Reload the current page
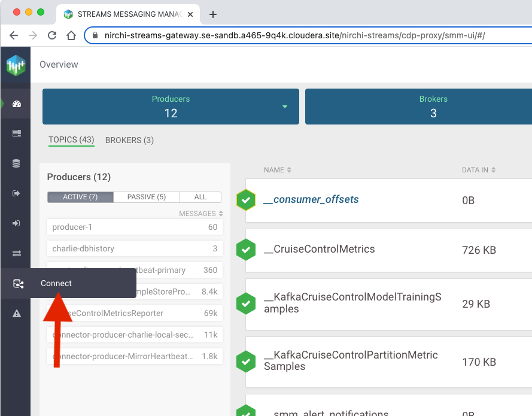 point(52,35)
